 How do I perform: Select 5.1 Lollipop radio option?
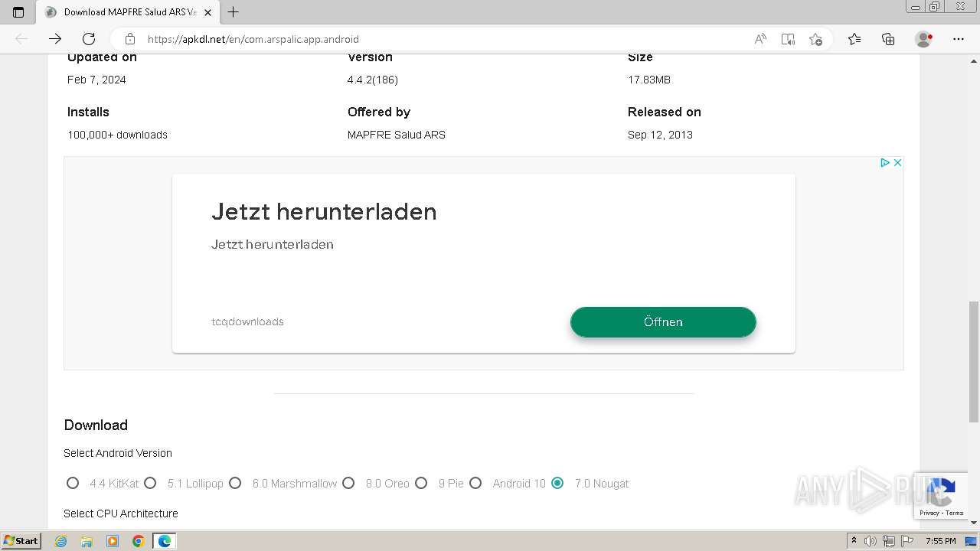point(150,483)
